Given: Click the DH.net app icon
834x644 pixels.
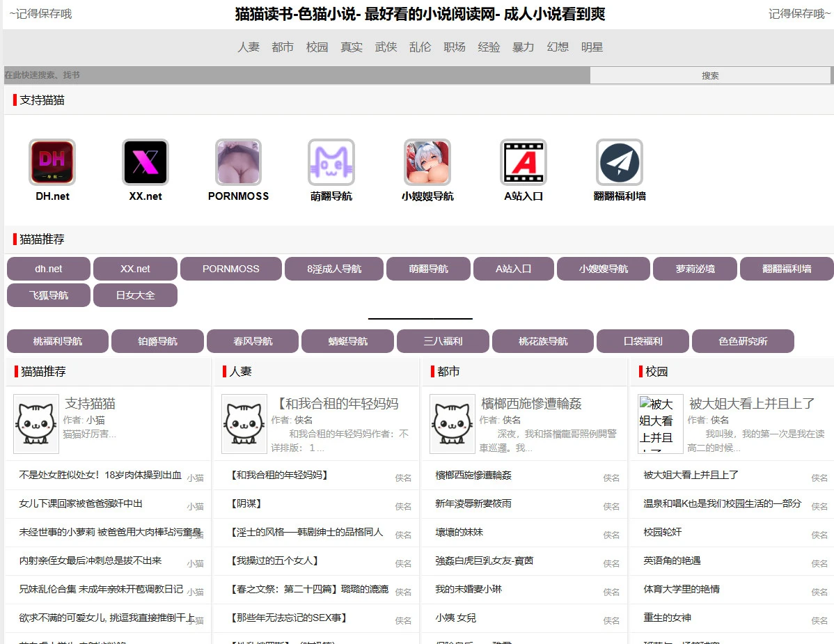Looking at the screenshot, I should (x=52, y=162).
